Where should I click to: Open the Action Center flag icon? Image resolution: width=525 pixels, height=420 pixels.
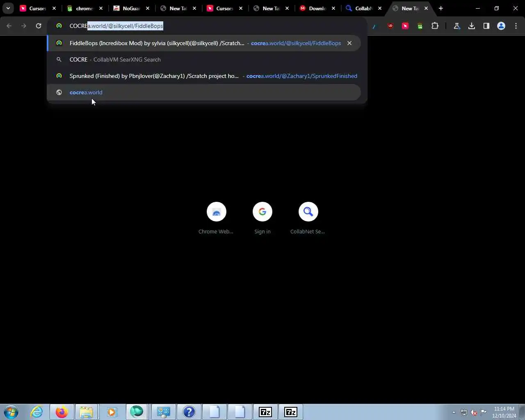pos(484,412)
